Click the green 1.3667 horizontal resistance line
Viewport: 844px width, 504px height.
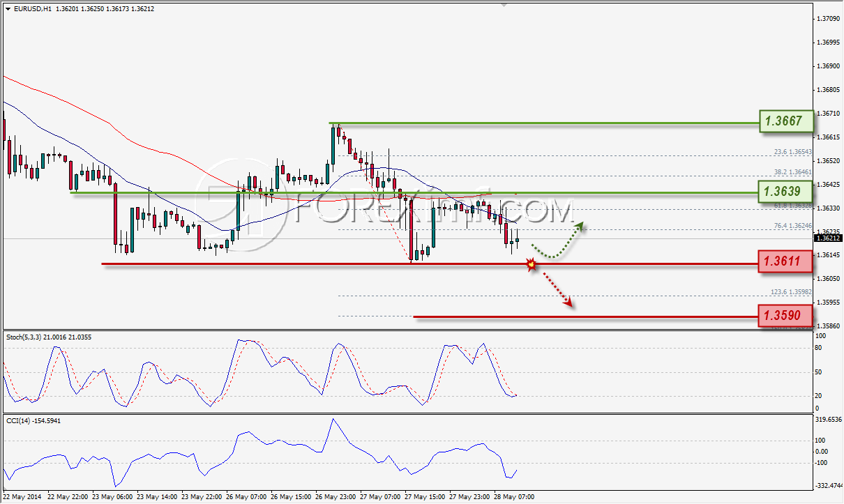[x=544, y=123]
